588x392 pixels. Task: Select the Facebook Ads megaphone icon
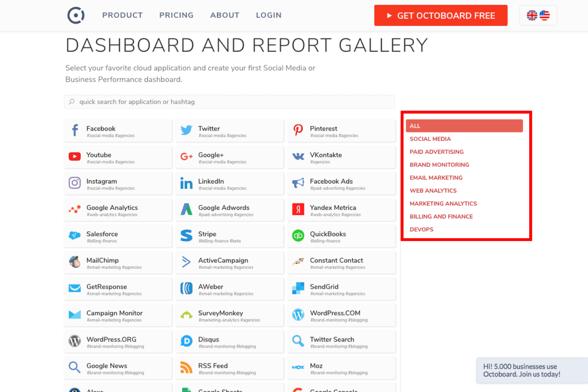(298, 183)
